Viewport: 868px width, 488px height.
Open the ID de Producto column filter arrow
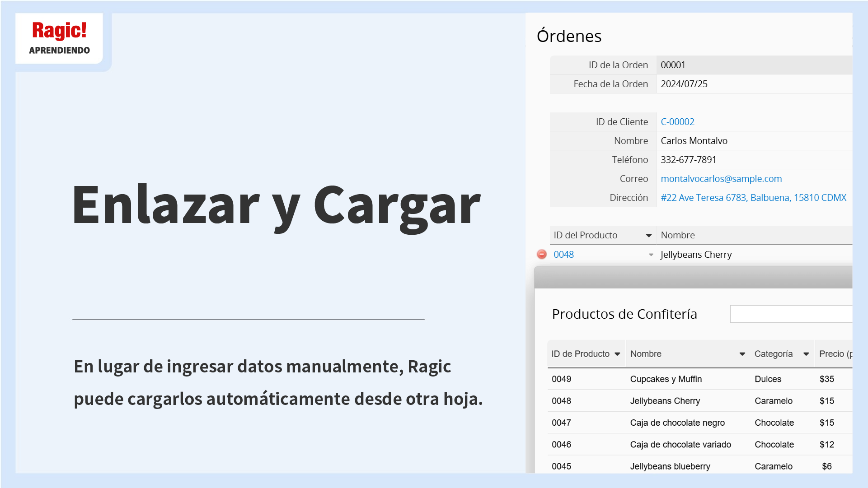tap(617, 354)
